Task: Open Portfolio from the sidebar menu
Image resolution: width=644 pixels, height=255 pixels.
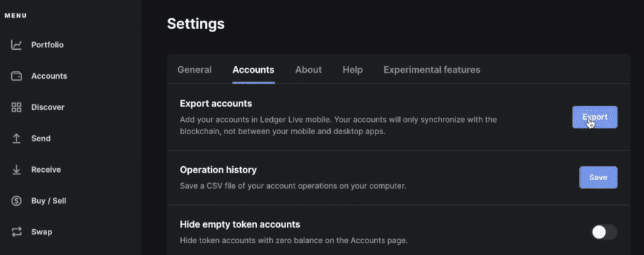Action: pos(47,45)
